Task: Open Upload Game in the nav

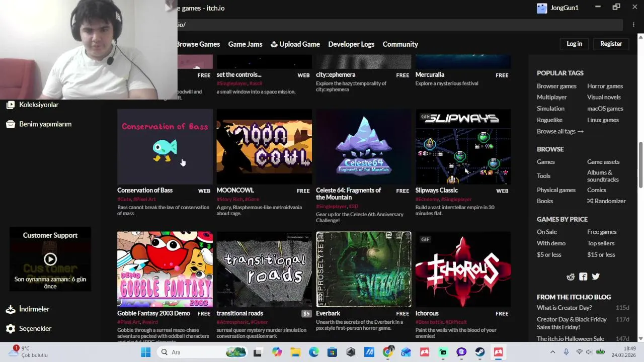Action: [x=295, y=44]
